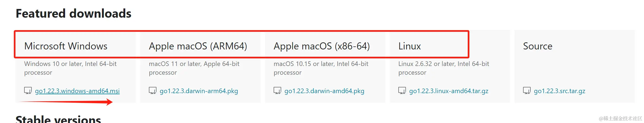Get the go1.22.3.linux-amd64.tar.gz archive

click(x=449, y=91)
